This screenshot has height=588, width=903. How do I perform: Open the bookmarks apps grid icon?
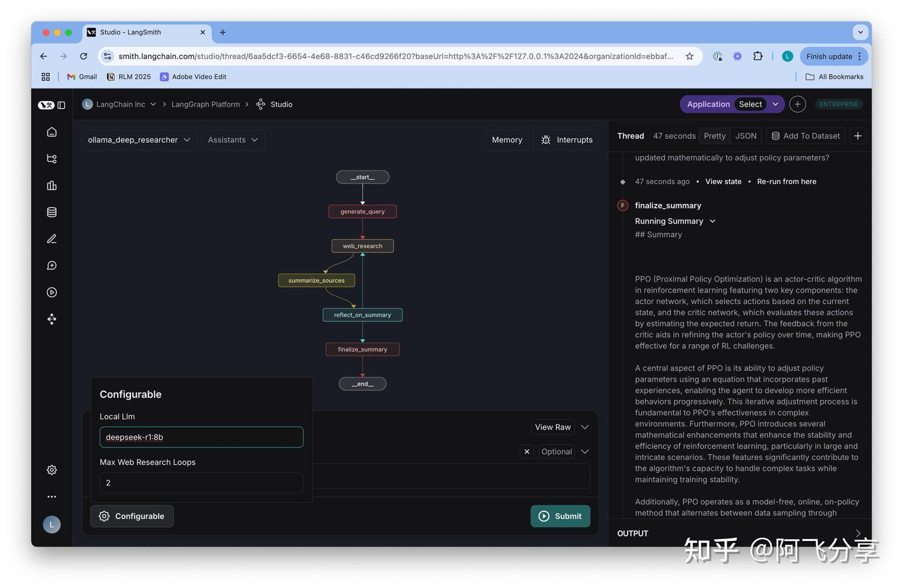[46, 77]
